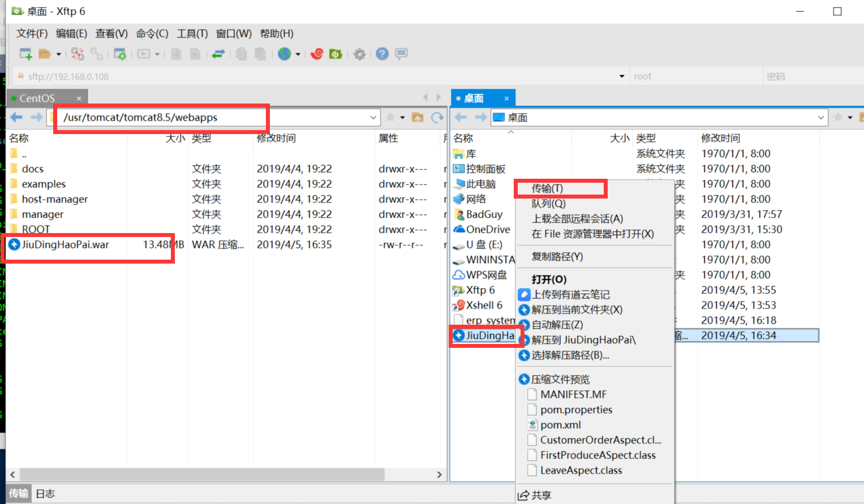Viewport: 864px width, 504px height.
Task: Click the paste toolbar icon
Action: point(260,54)
